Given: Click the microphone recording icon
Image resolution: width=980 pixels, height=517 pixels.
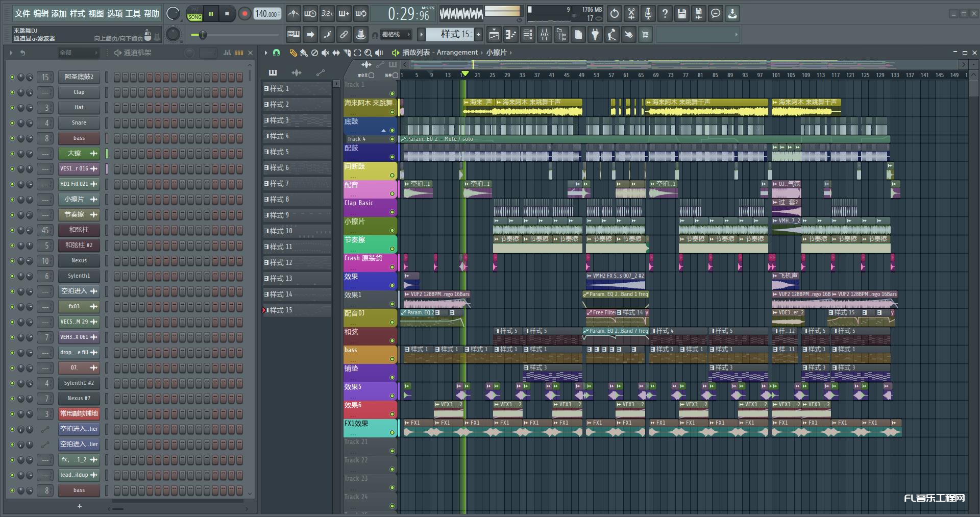Looking at the screenshot, I should click(x=648, y=14).
